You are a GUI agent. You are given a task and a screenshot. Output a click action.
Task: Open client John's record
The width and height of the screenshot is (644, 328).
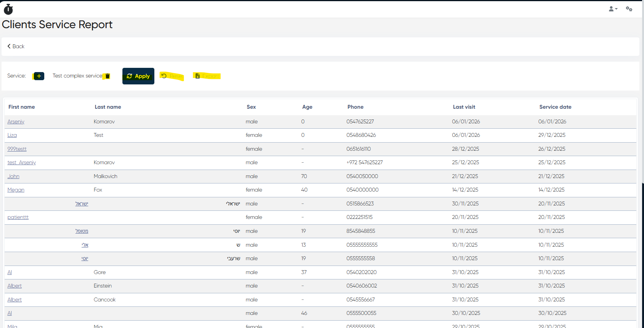click(x=13, y=176)
